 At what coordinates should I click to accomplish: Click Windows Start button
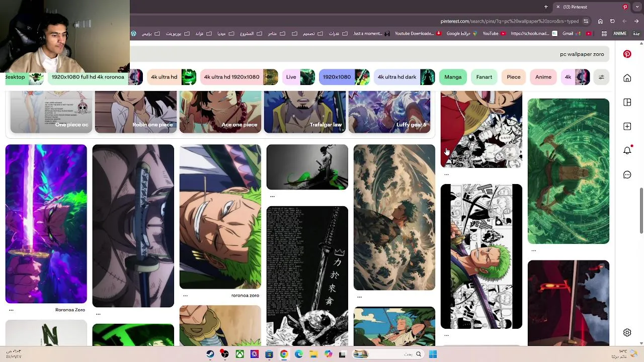[x=433, y=354]
